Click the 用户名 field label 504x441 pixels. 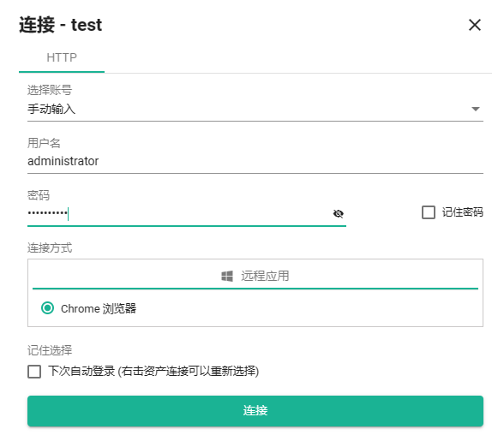44,143
